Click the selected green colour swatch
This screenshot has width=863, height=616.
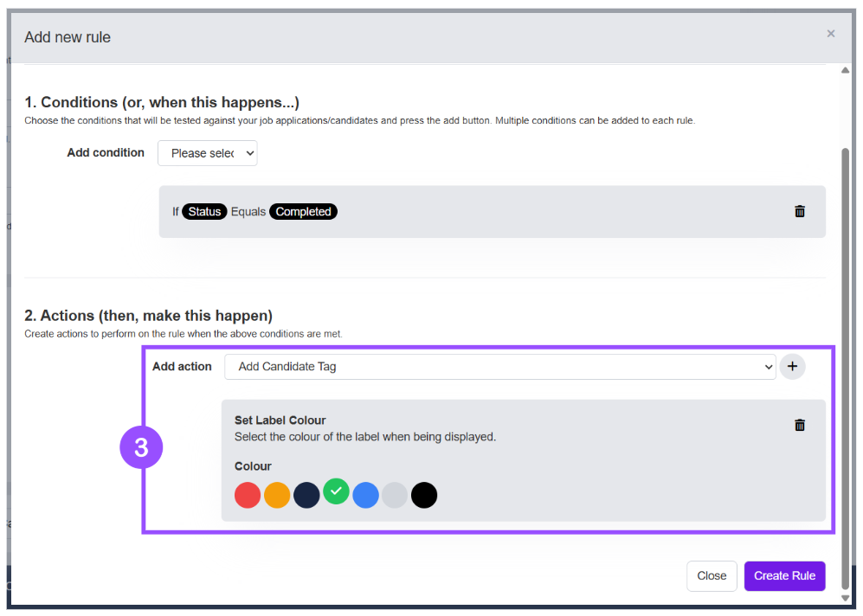(x=336, y=491)
